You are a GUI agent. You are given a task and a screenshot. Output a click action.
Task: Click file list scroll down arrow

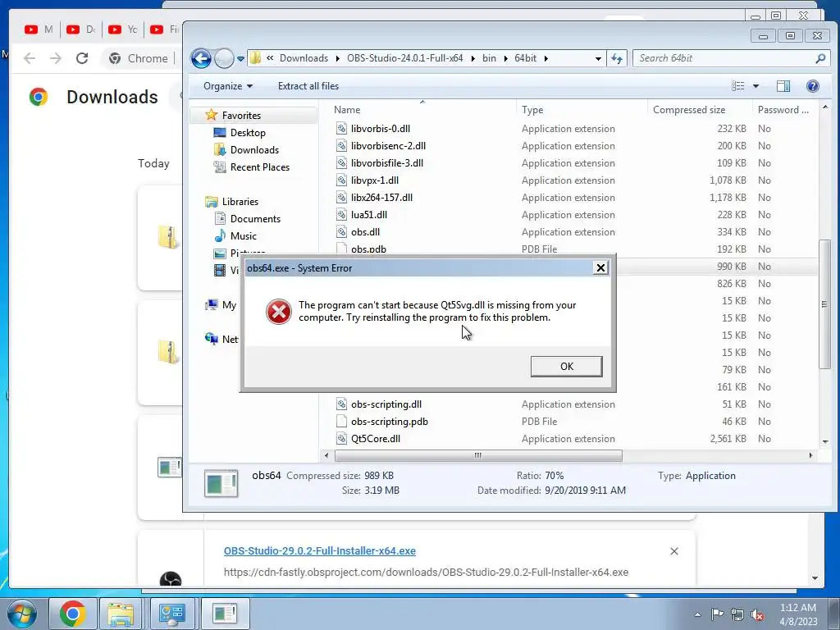point(824,442)
